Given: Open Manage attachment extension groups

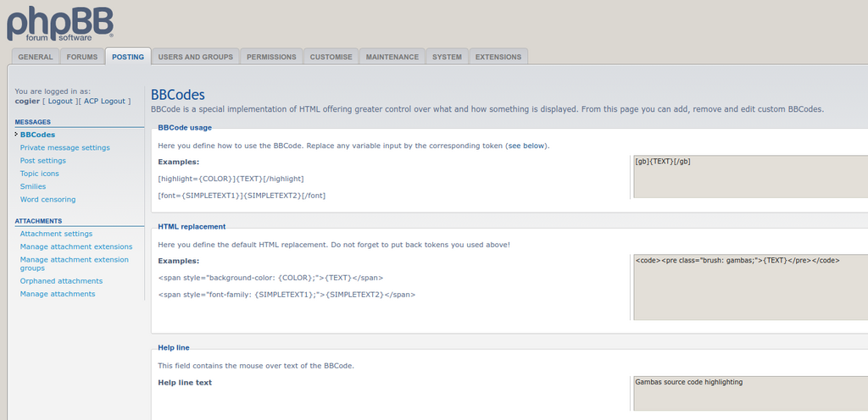Looking at the screenshot, I should point(75,263).
